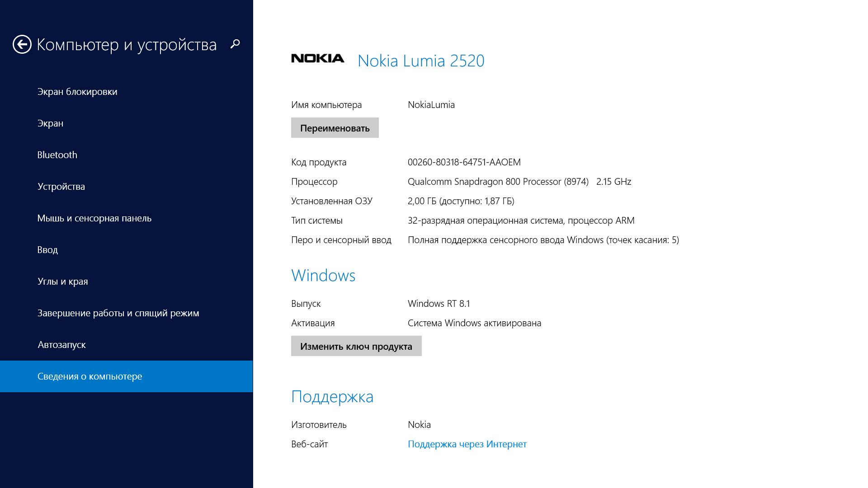This screenshot has width=868, height=488.
Task: Click the Nokia Lumia 2520 heading
Action: point(421,61)
